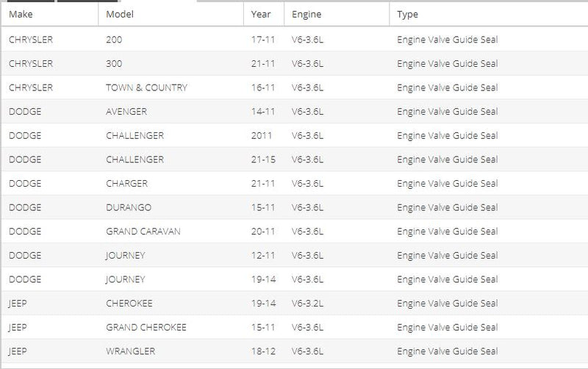Image resolution: width=588 pixels, height=369 pixels.
Task: Click the V6-3.2L engine cell
Action: coord(307,304)
